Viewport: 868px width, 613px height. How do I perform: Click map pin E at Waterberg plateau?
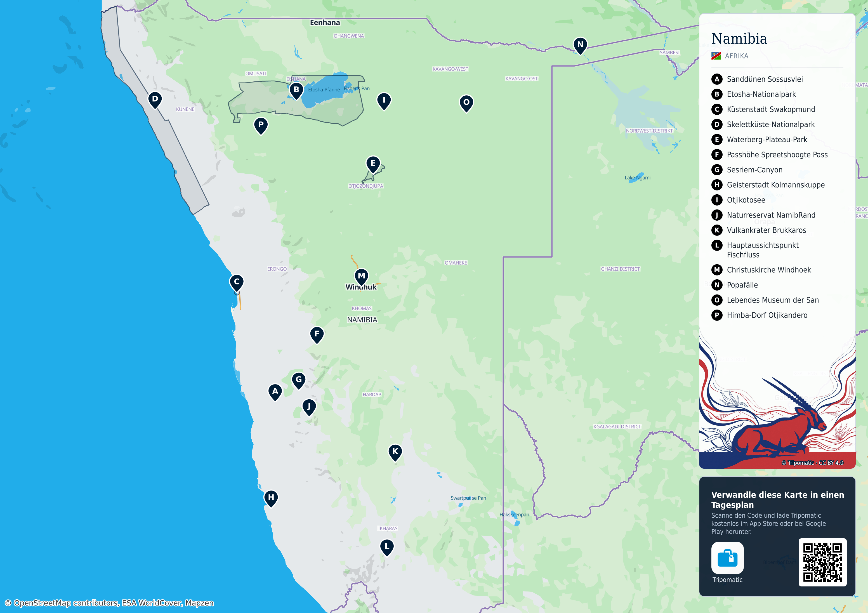373,164
